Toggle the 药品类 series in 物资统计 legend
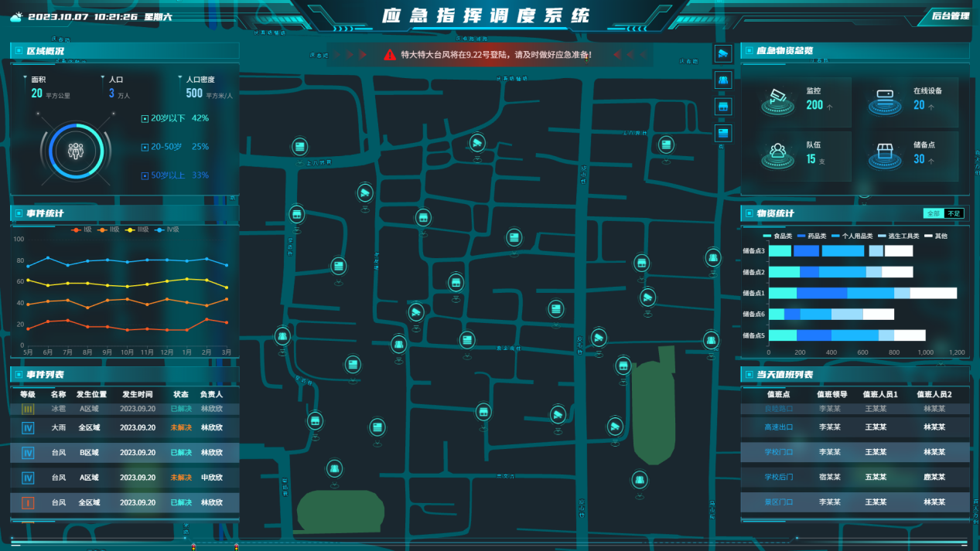Screen dimensions: 980x551 [x=813, y=236]
